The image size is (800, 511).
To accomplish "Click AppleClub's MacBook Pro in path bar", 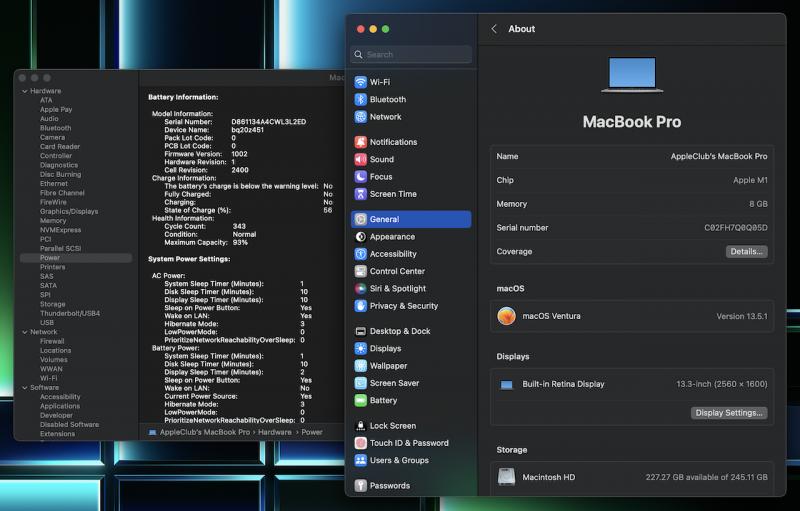I will click(205, 432).
